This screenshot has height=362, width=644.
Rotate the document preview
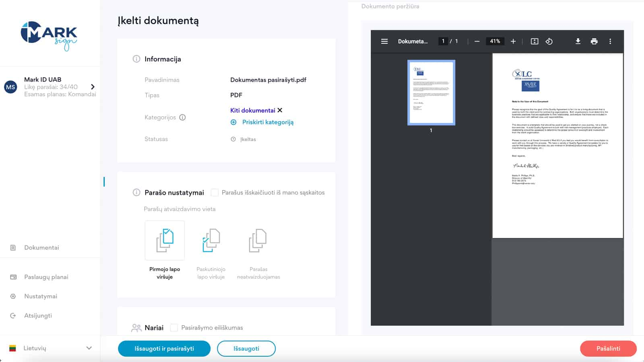(549, 41)
